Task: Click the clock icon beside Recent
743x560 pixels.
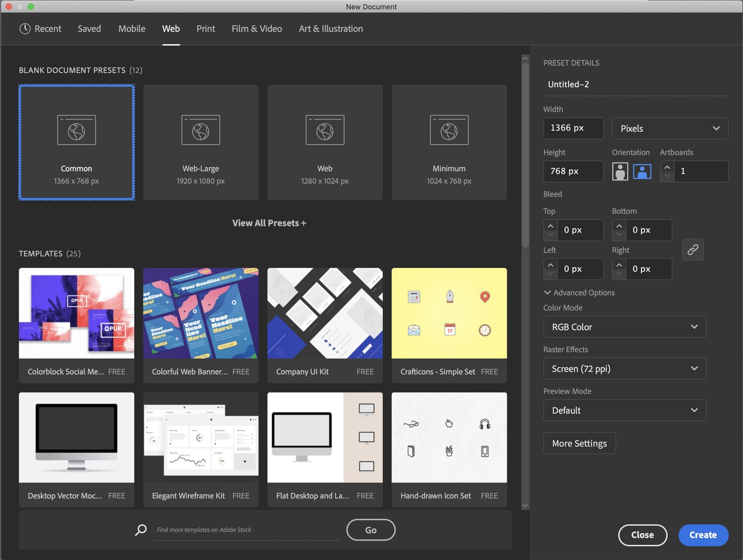Action: (25, 29)
